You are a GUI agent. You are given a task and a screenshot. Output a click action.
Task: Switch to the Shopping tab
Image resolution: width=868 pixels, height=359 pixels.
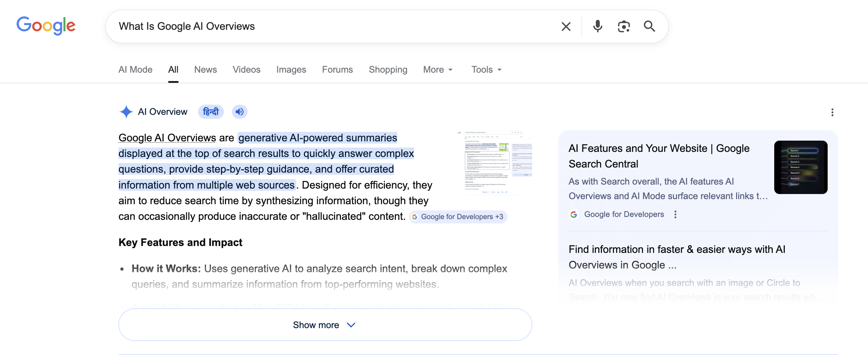(388, 69)
